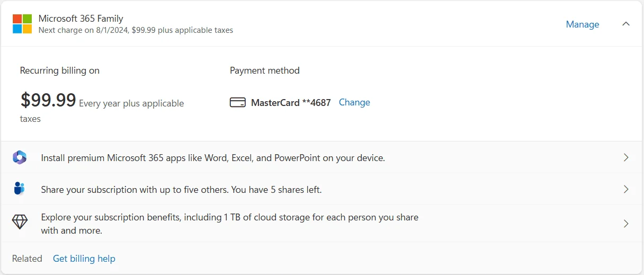The width and height of the screenshot is (644, 275).
Task: Select Explore your subscription benefits text
Action: coord(230,224)
